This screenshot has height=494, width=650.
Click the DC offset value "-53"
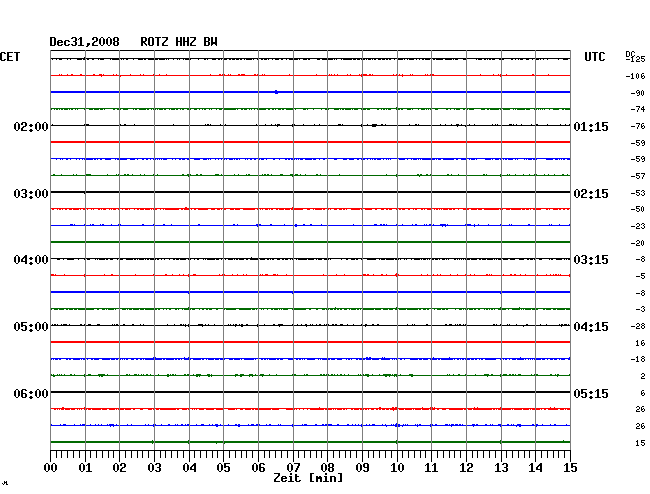(638, 193)
